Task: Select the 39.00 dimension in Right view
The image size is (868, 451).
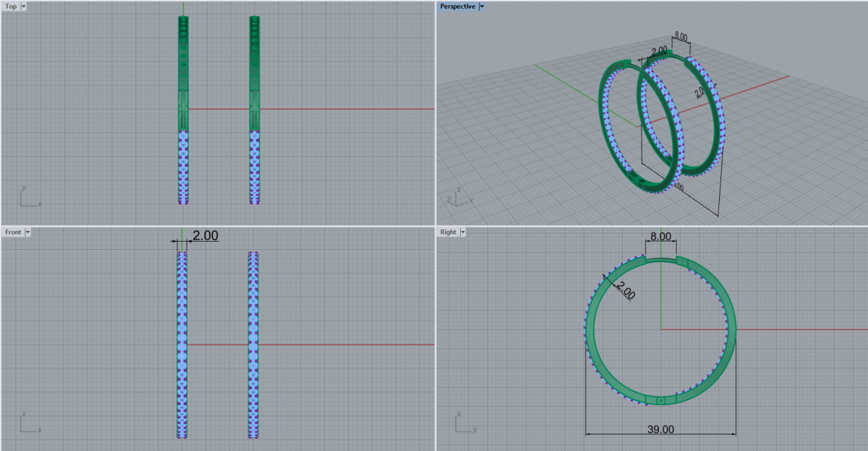Action: [660, 429]
